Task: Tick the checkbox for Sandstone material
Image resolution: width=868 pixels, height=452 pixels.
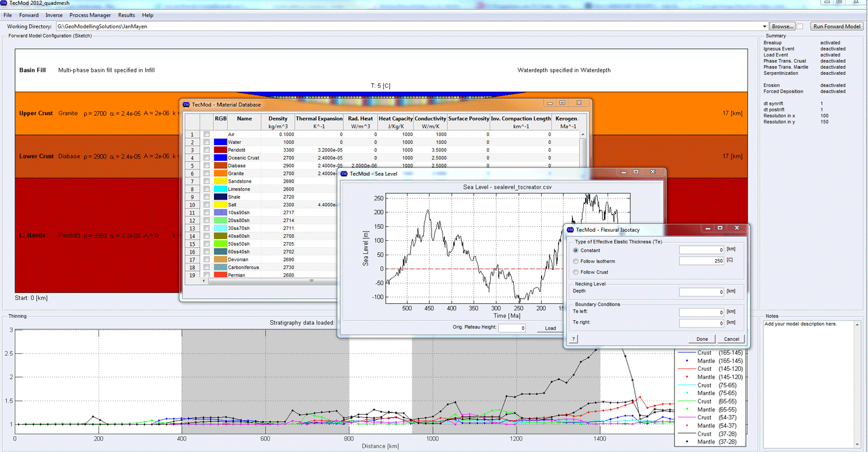Action: [x=206, y=182]
